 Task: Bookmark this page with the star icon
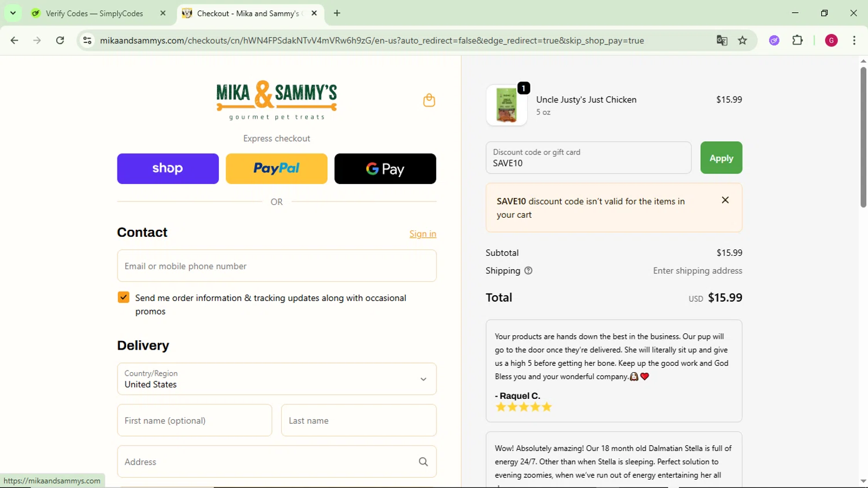(x=743, y=41)
